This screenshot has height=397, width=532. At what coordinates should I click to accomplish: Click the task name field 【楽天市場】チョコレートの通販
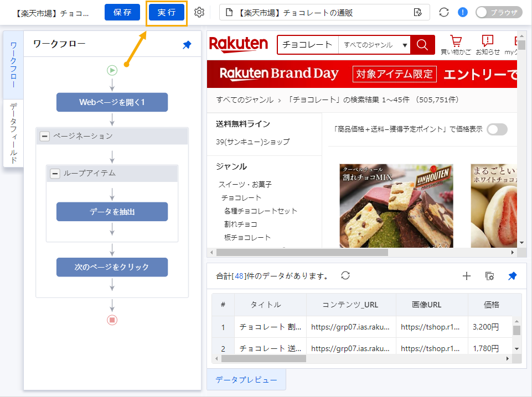pyautogui.click(x=324, y=13)
